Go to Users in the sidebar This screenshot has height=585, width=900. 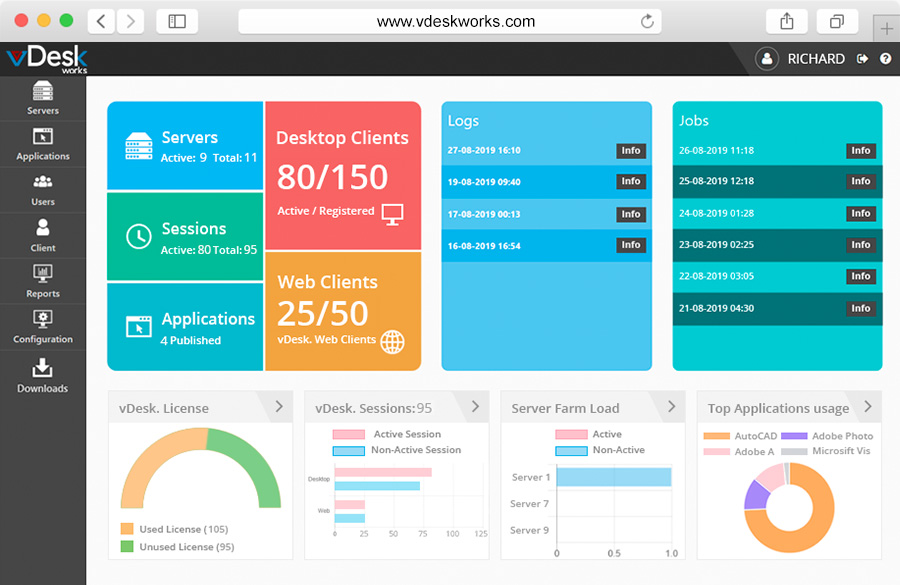42,189
